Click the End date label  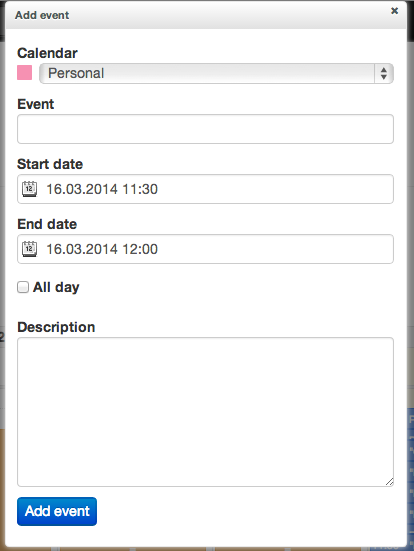(x=47, y=224)
